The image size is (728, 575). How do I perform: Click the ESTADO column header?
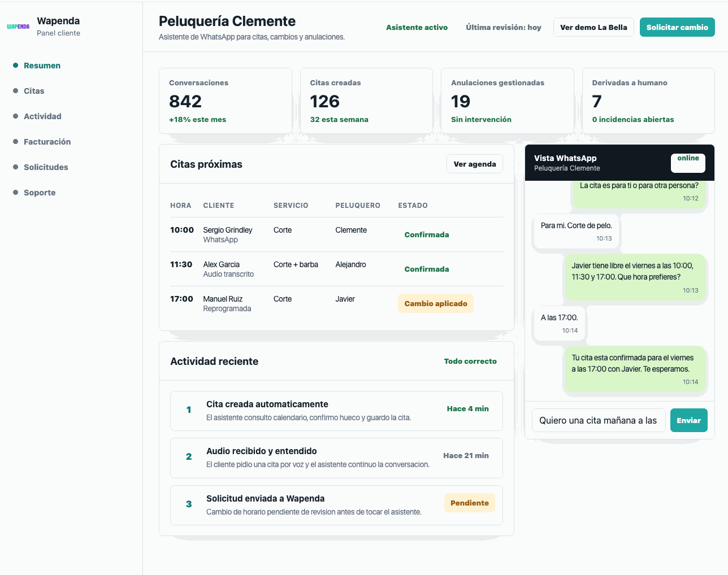pyautogui.click(x=413, y=206)
